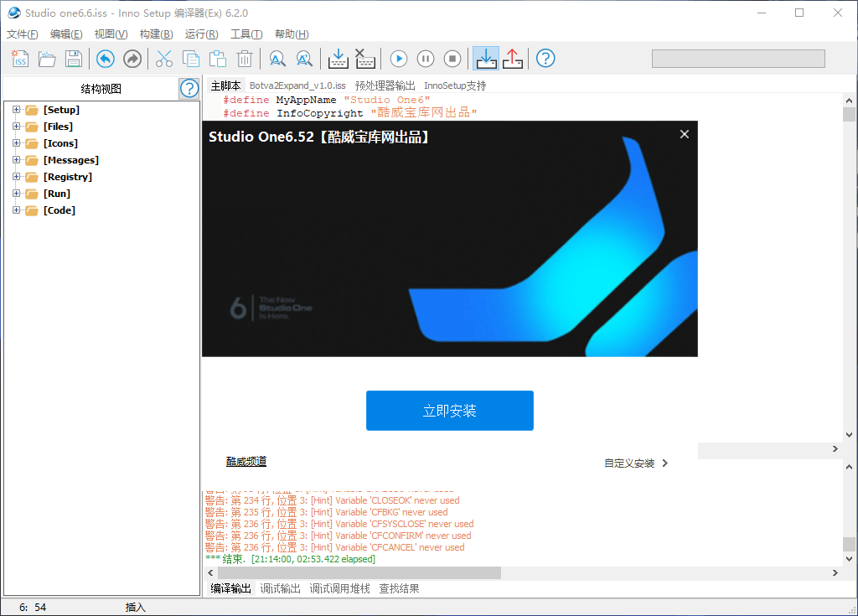Viewport: 858px width, 616px height.
Task: Run the setup with play button
Action: point(398,59)
